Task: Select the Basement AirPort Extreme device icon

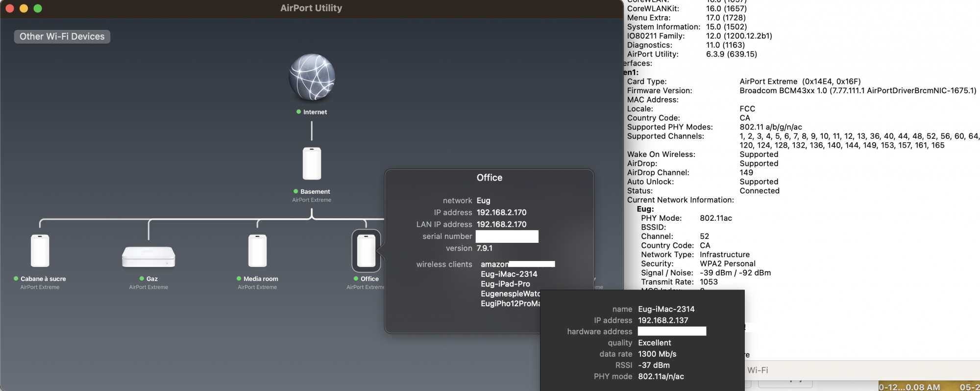Action: tap(312, 163)
